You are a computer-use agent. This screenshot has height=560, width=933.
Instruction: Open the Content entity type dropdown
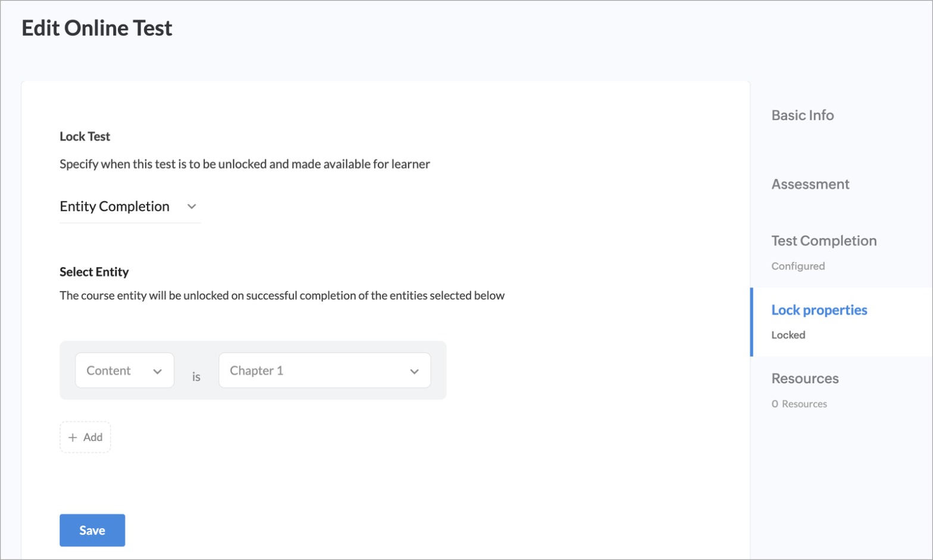coord(124,370)
